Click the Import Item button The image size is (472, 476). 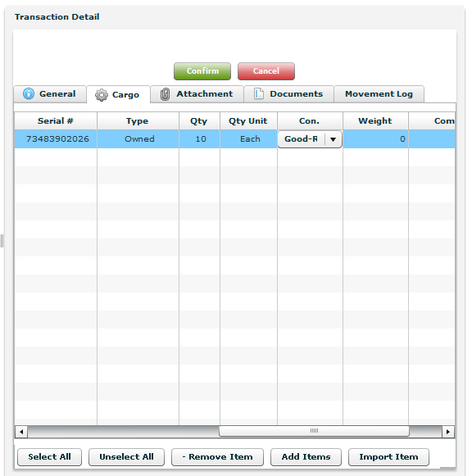point(388,457)
